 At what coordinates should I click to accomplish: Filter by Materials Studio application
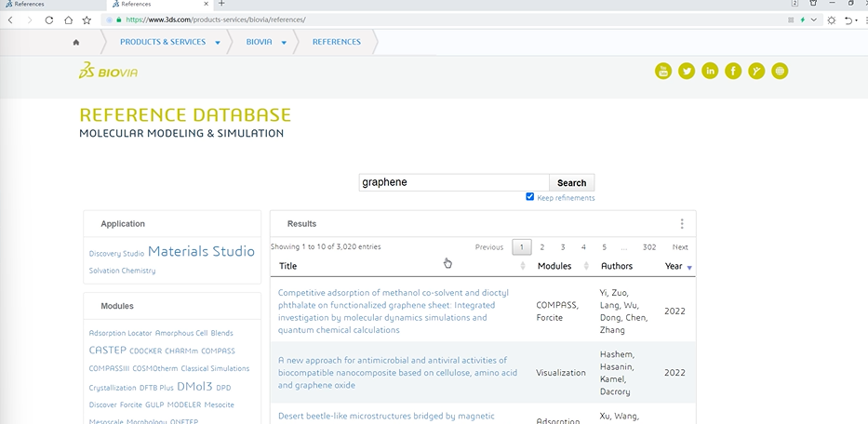(201, 251)
